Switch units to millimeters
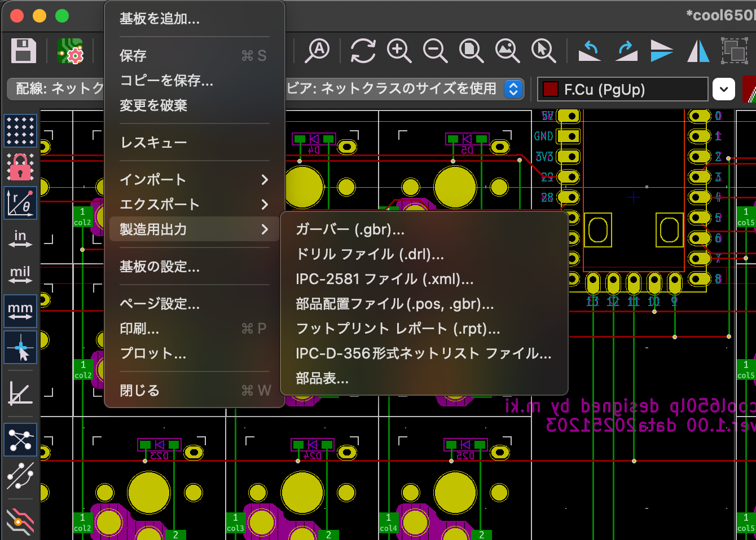756x540 pixels. (x=20, y=311)
